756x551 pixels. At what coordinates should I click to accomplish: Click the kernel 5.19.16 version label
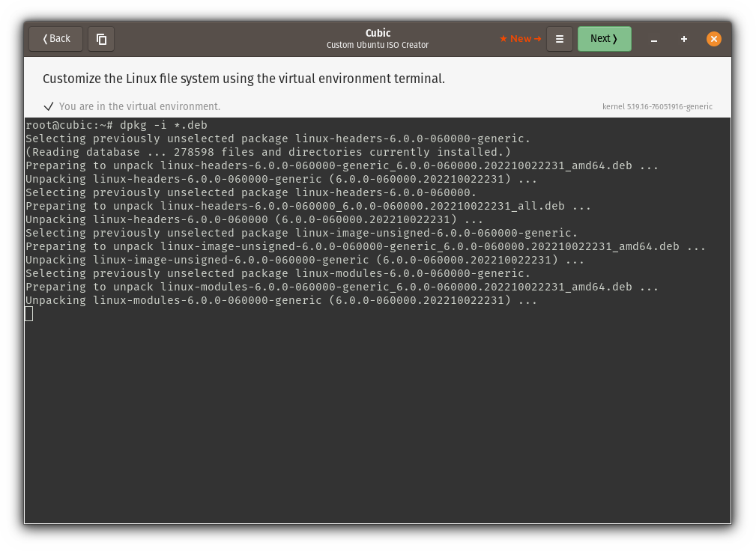656,106
